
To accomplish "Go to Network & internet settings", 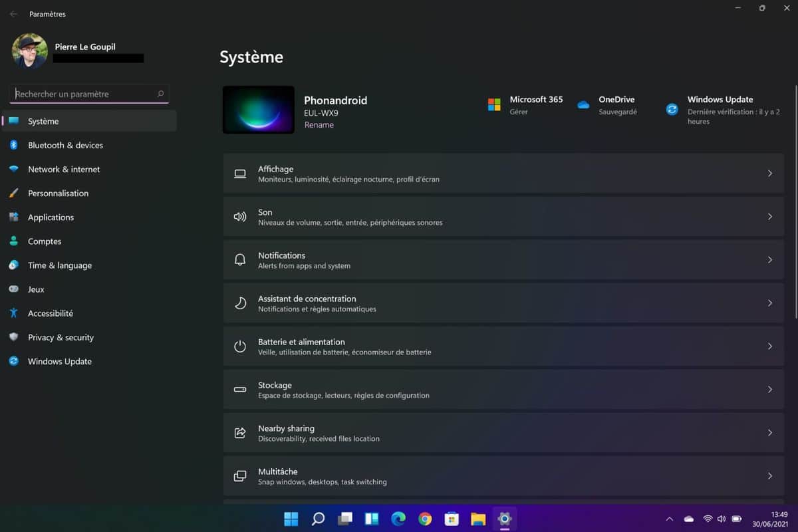I will click(90, 169).
